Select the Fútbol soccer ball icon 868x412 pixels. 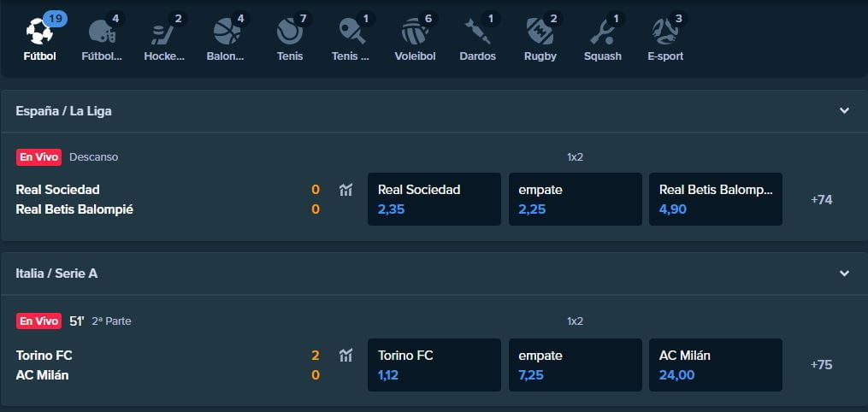click(x=39, y=32)
